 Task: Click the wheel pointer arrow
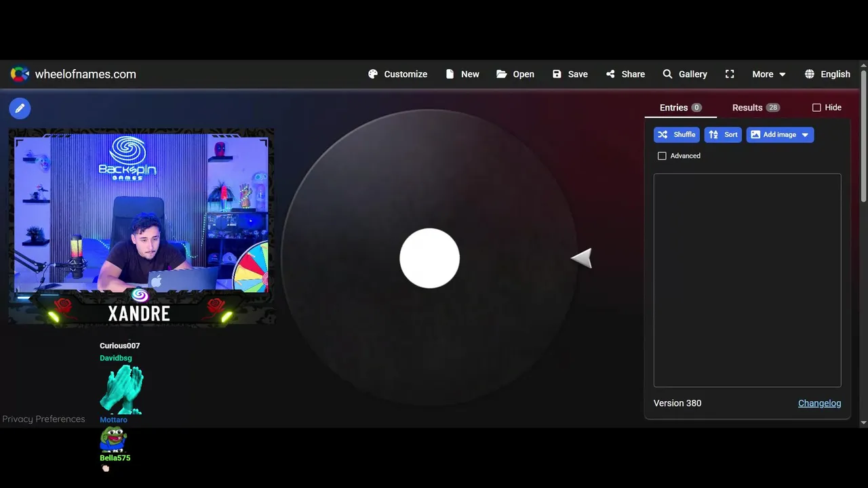[581, 258]
